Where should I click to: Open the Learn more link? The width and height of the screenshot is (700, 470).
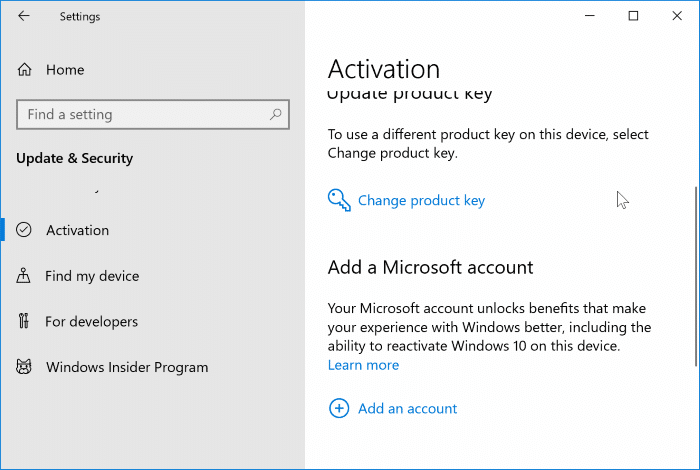pos(363,365)
